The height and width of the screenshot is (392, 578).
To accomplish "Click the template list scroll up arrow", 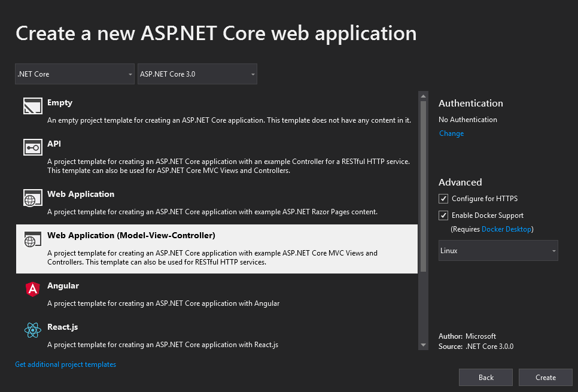I will pos(423,96).
